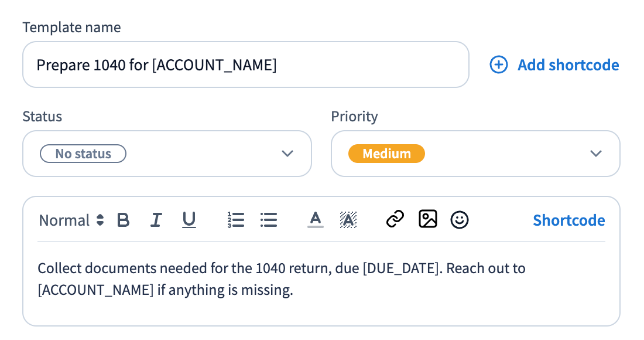This screenshot has width=644, height=340.
Task: Toggle bold formatting in editor toolbar
Action: (x=123, y=220)
